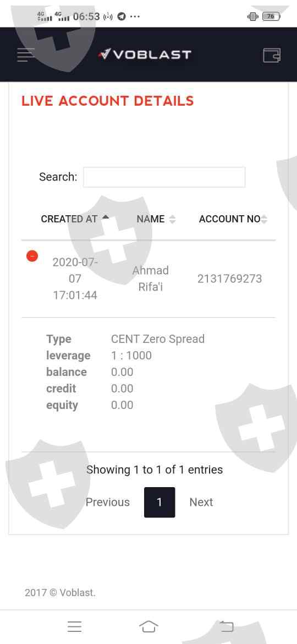Tap the battery indicator in status bar

[x=271, y=17]
